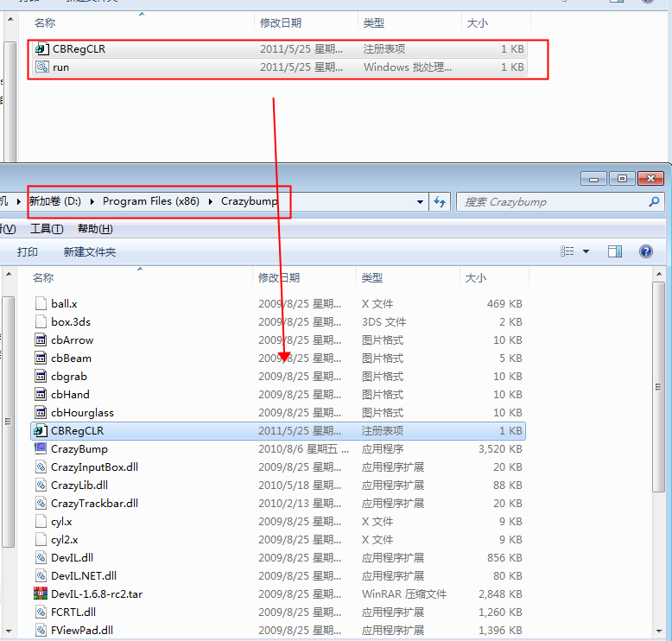
Task: Toggle the preview pane icon
Action: click(615, 251)
